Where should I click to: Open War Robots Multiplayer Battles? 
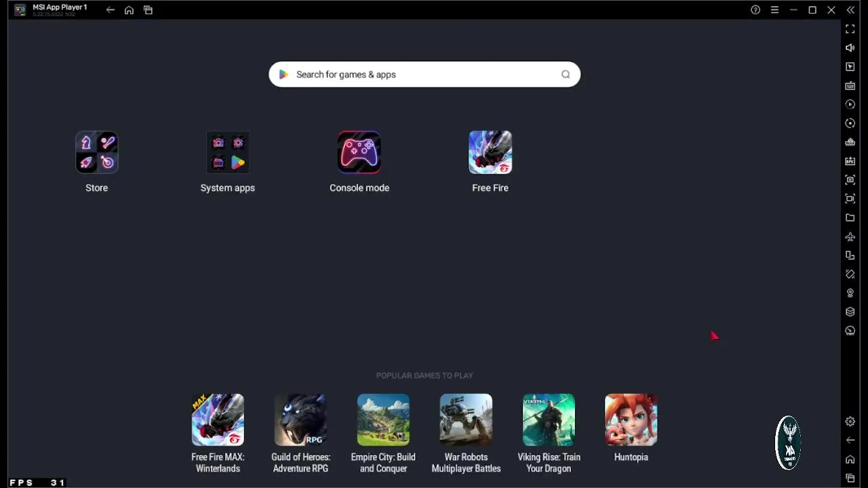coord(466,420)
